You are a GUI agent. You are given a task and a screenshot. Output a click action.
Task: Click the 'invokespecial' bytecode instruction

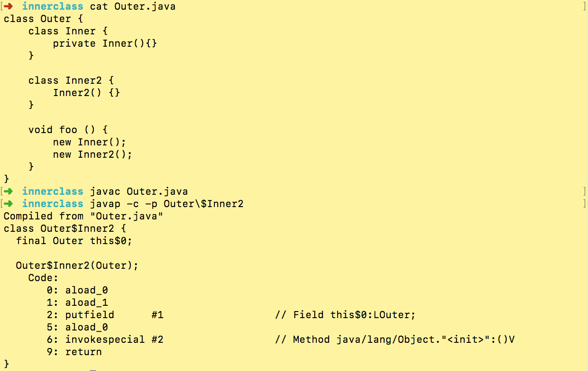click(x=105, y=339)
